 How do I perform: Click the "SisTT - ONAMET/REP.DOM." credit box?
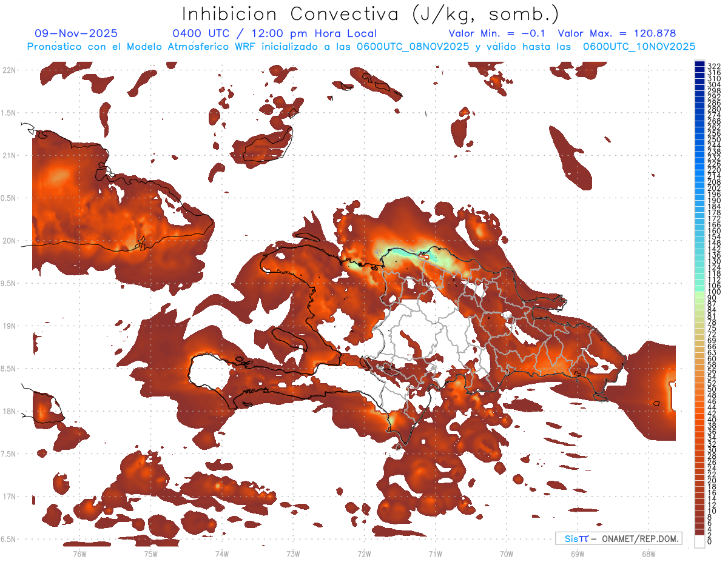tap(619, 538)
